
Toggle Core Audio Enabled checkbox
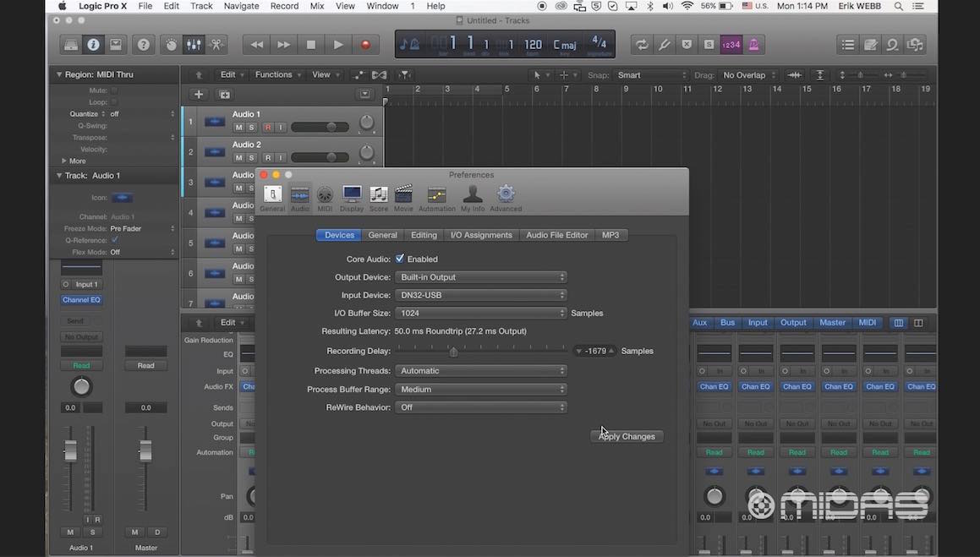pos(400,259)
